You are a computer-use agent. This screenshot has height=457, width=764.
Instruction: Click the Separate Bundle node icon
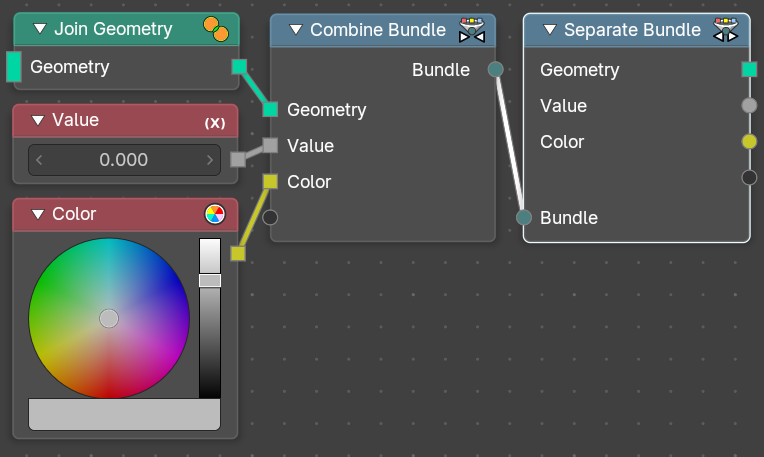click(x=726, y=30)
